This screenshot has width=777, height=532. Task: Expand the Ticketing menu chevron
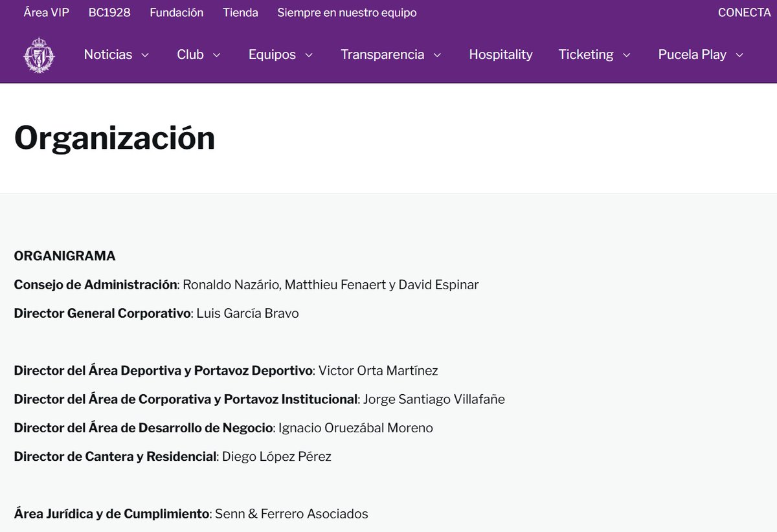626,55
